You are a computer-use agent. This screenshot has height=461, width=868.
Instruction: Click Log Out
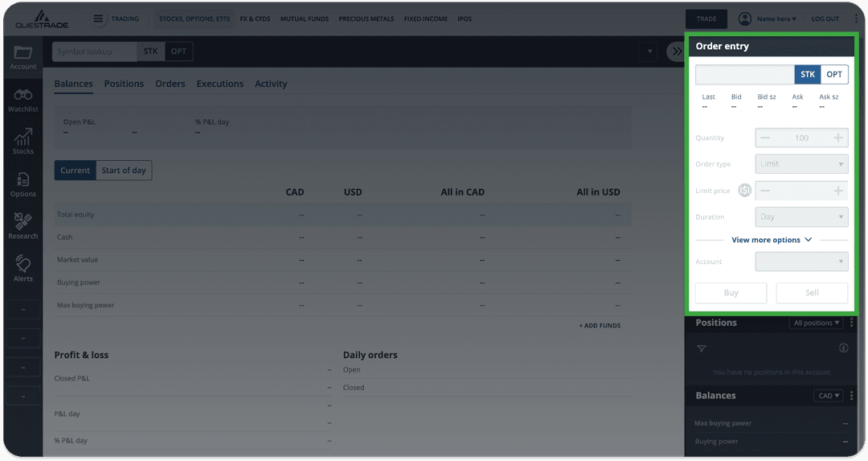click(825, 19)
